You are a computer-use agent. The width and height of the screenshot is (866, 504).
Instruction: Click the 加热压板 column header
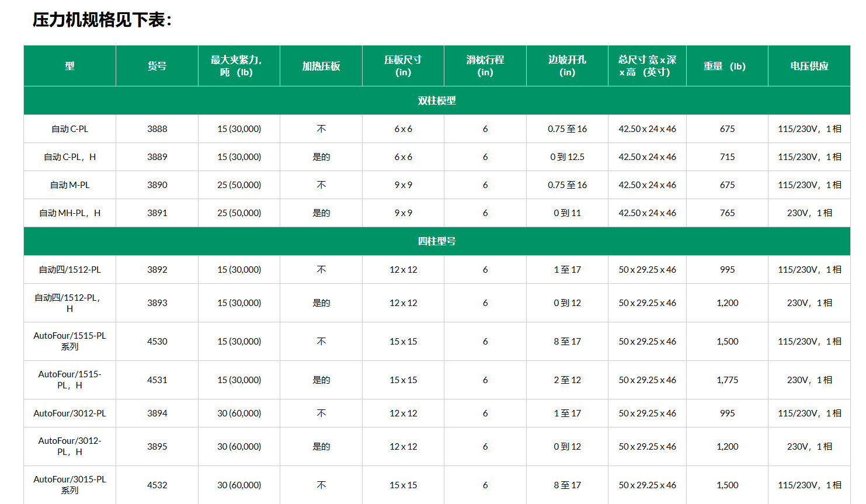pyautogui.click(x=321, y=66)
